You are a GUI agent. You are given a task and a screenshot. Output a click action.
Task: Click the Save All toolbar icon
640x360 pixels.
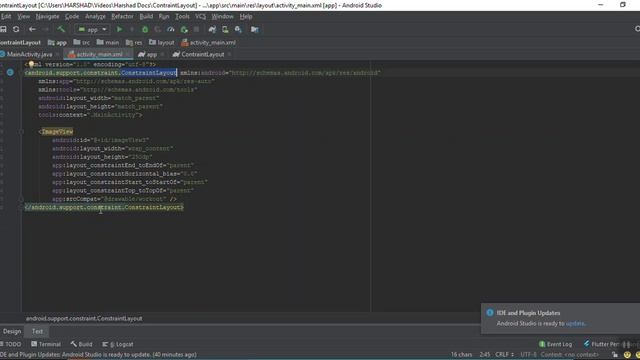pos(3,29)
